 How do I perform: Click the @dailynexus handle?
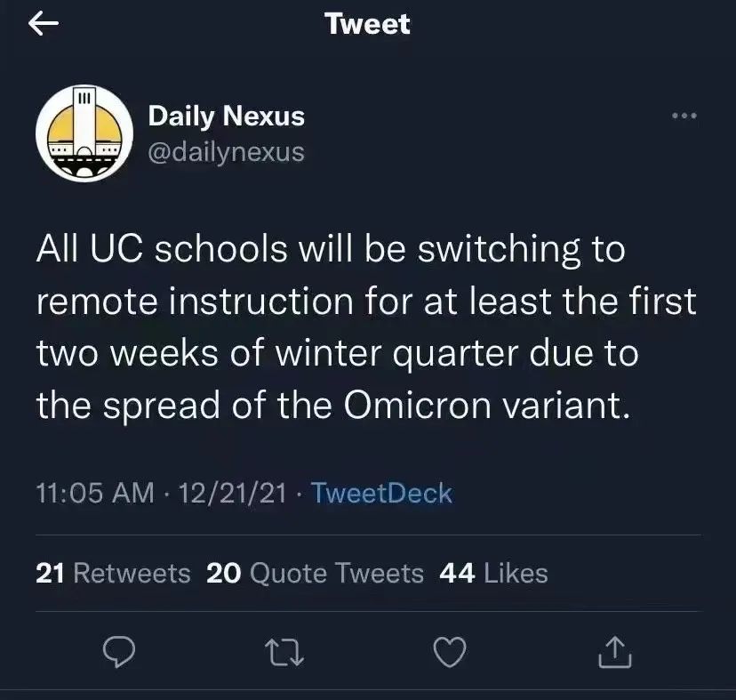point(226,152)
